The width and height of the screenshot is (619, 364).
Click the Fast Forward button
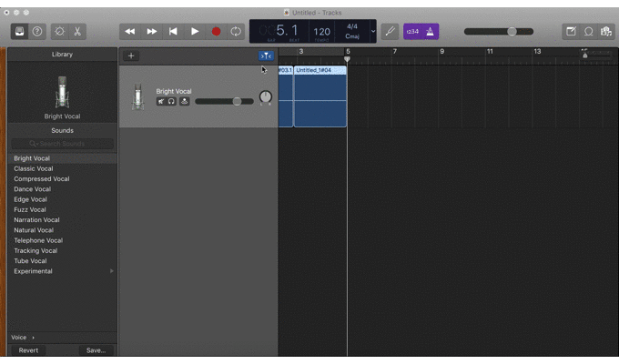click(x=152, y=31)
